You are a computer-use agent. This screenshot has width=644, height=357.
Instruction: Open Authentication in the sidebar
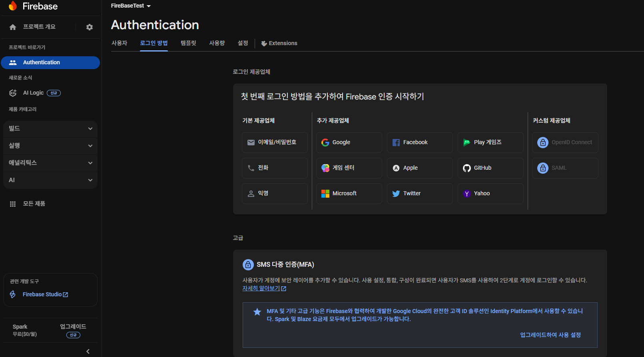[x=50, y=63]
